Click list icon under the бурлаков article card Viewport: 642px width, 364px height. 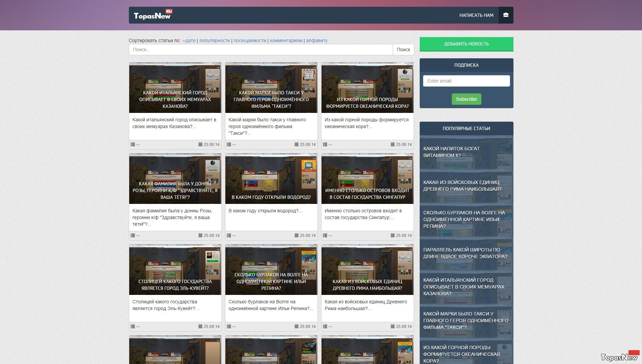(x=229, y=327)
